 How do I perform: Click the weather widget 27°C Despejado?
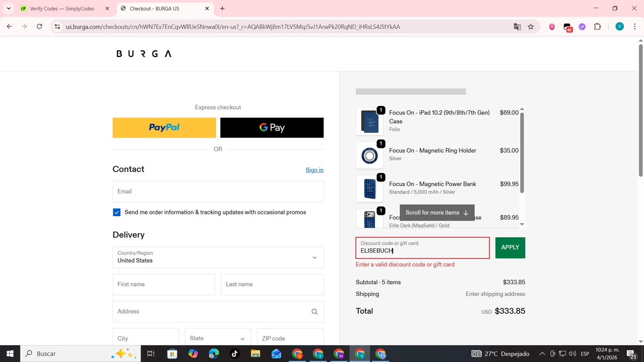pyautogui.click(x=500, y=354)
